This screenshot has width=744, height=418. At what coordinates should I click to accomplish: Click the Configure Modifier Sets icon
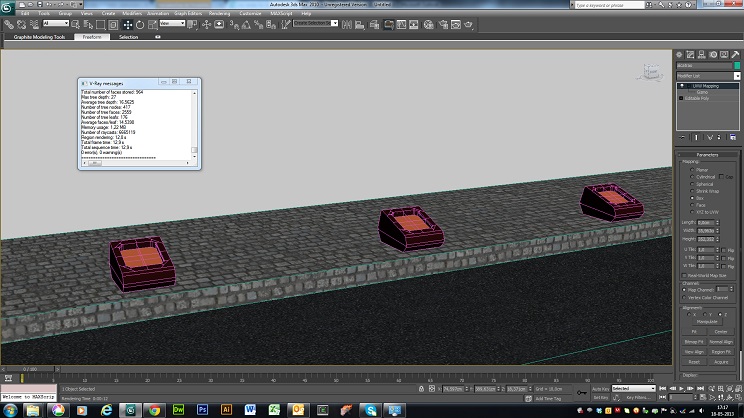pos(733,137)
